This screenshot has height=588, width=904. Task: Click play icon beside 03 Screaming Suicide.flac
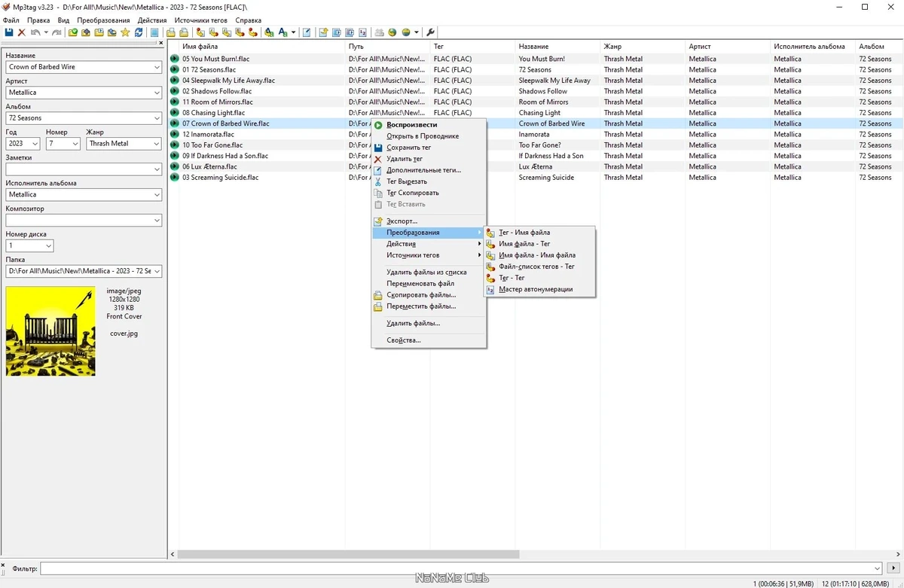[175, 178]
